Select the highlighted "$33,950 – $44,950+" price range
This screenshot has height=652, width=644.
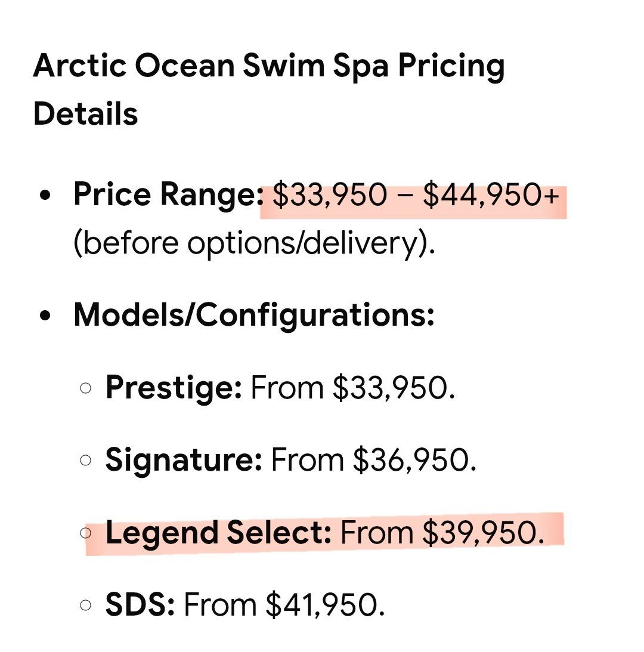pos(414,196)
